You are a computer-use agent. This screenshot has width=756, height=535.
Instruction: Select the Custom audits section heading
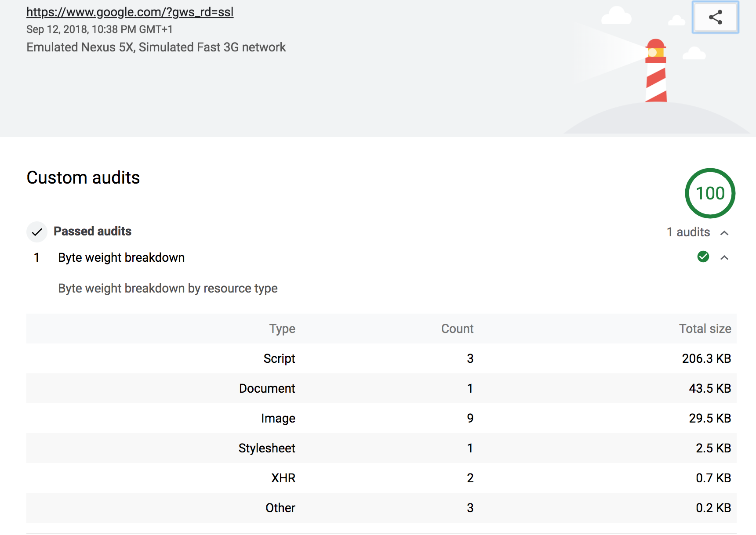coord(83,177)
